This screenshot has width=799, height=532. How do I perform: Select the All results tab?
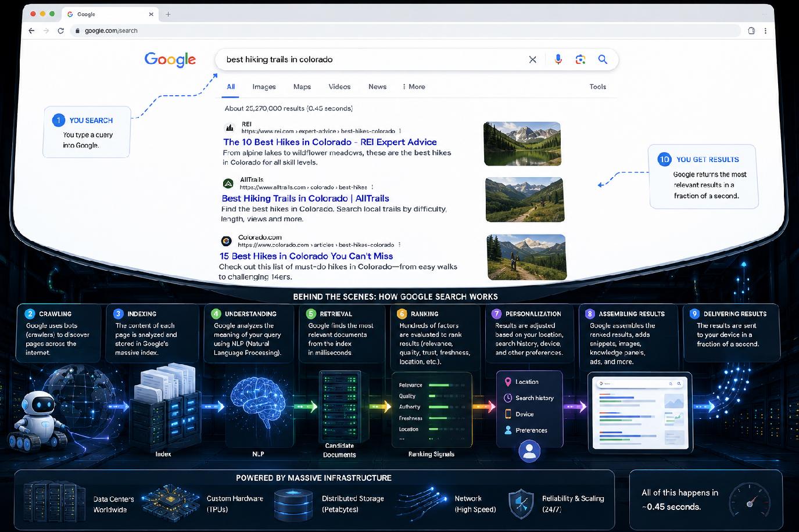[x=231, y=87]
